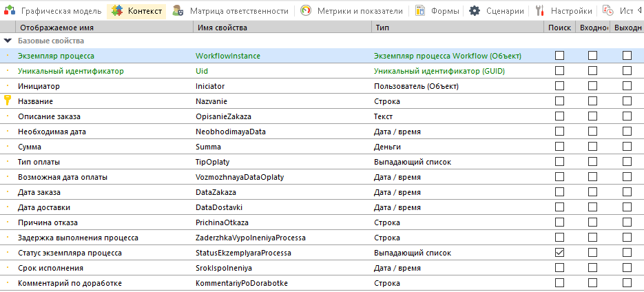Sort by Тип column header
This screenshot has width=644, height=292.
457,28
